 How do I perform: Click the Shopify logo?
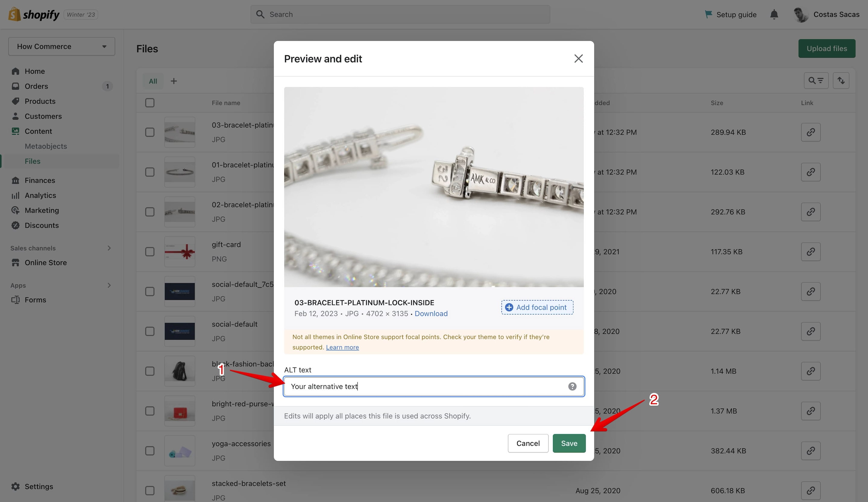[x=34, y=14]
